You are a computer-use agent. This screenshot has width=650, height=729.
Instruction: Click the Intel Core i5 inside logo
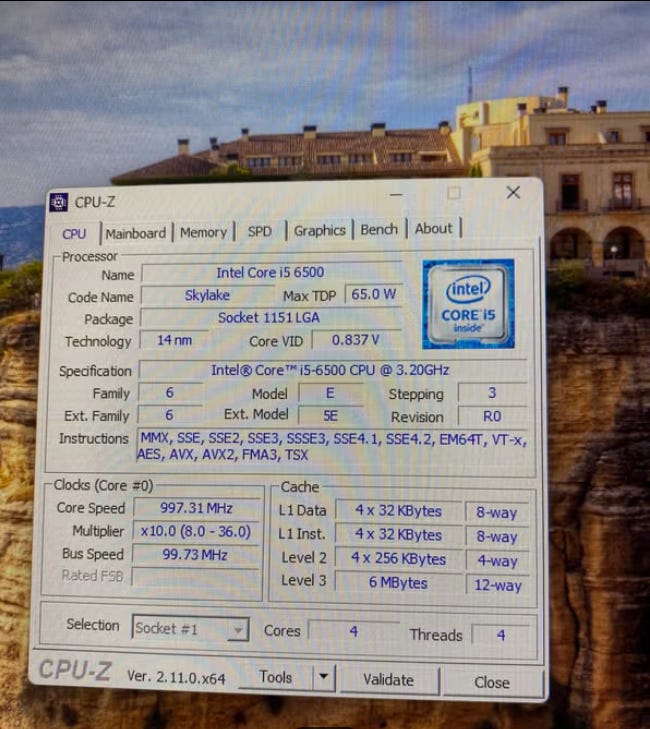click(x=468, y=304)
